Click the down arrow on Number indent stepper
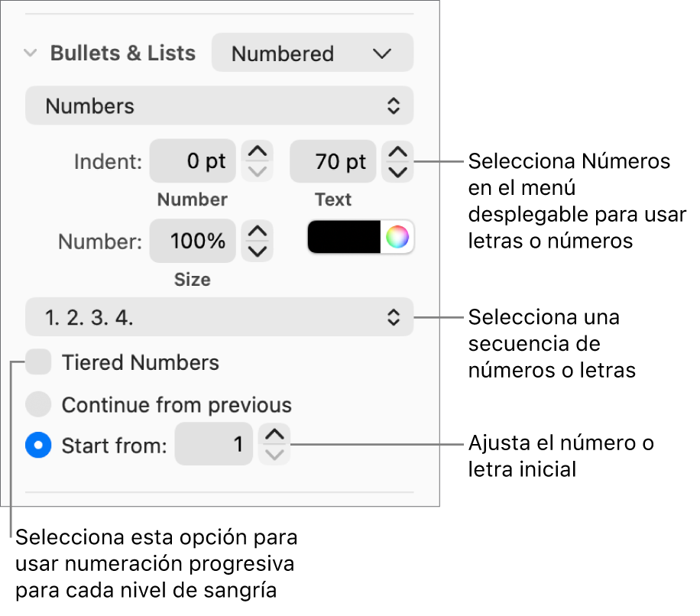This screenshot has width=700, height=616. [x=258, y=173]
